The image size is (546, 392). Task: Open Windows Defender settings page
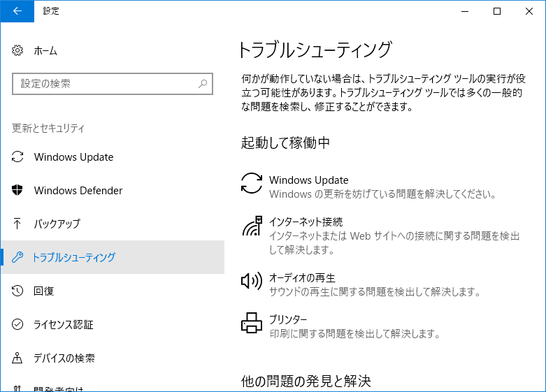click(x=78, y=191)
